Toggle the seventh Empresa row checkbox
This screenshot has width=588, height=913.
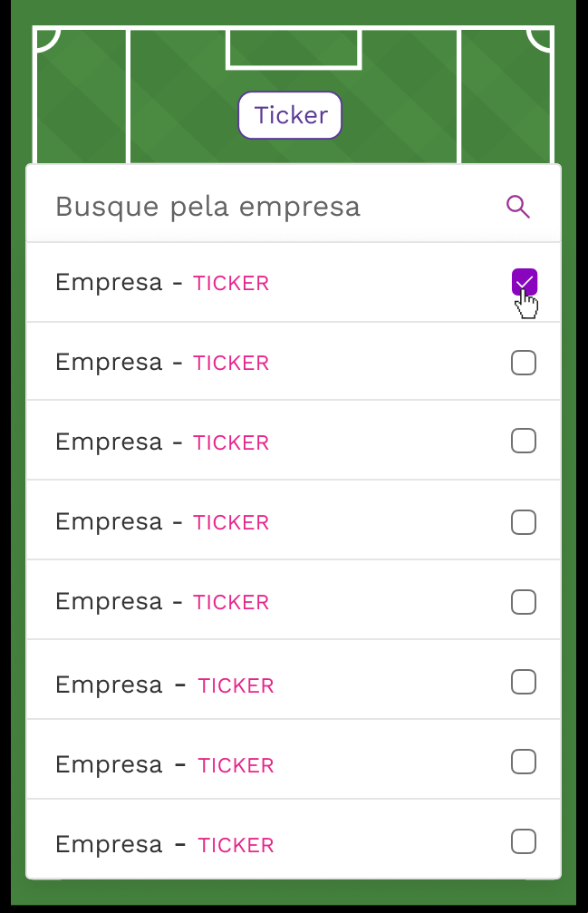tap(524, 762)
